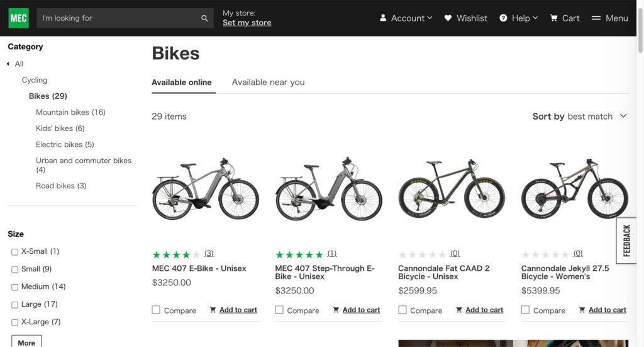Expand the Account dropdown chevron
This screenshot has height=347, width=644.
pyautogui.click(x=430, y=18)
